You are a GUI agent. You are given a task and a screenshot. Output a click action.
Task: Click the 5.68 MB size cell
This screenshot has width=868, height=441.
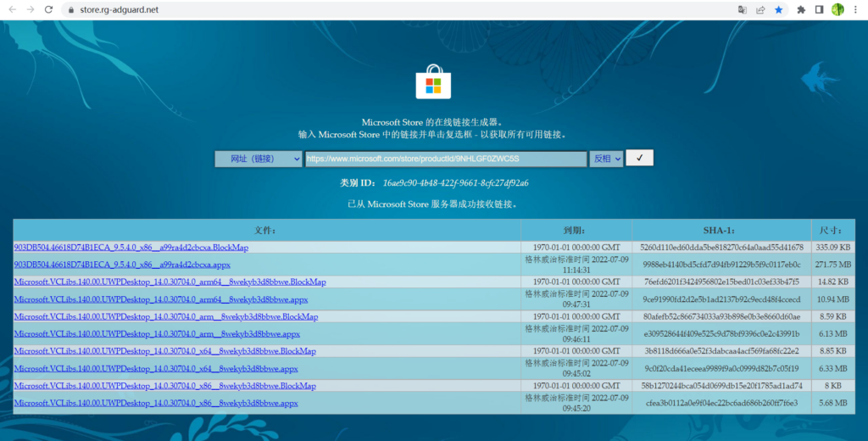click(833, 404)
